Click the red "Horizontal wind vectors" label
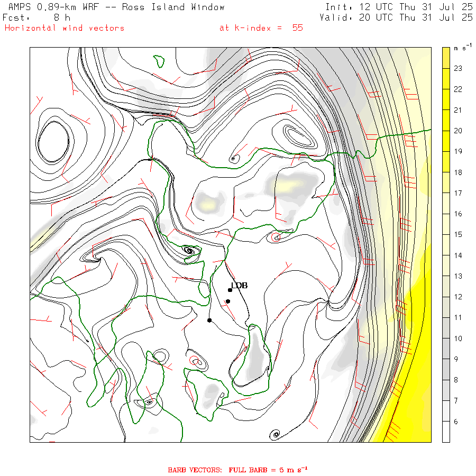Image resolution: width=476 pixels, height=476 pixels. click(x=65, y=28)
